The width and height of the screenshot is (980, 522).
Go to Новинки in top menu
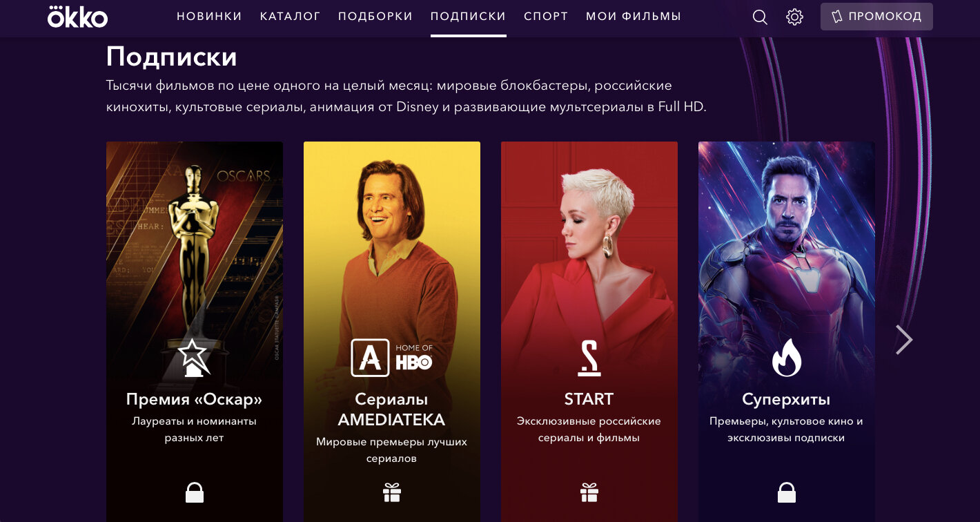(x=209, y=17)
